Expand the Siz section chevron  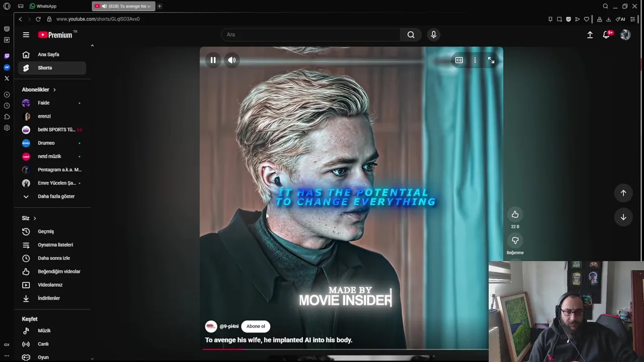tap(35, 218)
